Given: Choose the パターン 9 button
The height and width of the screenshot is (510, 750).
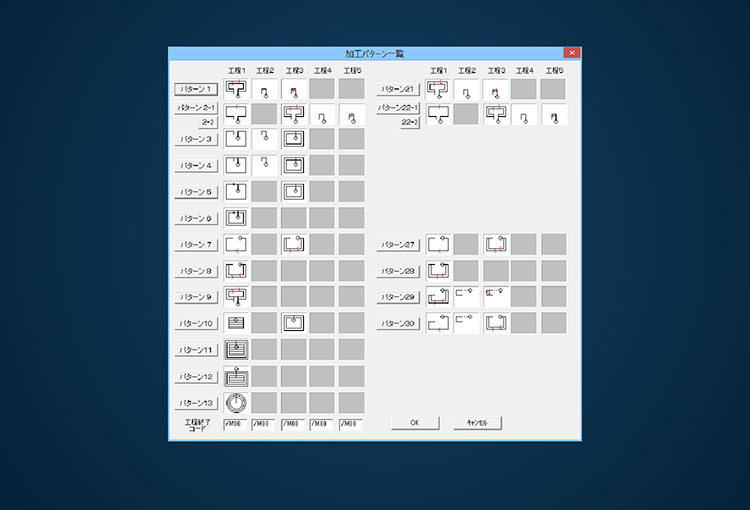Looking at the screenshot, I should [x=196, y=297].
